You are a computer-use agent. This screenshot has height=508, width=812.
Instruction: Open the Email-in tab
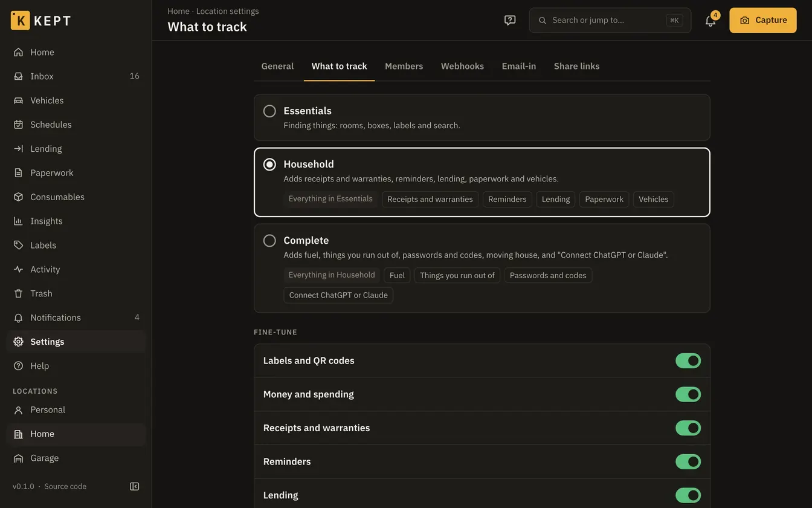519,66
